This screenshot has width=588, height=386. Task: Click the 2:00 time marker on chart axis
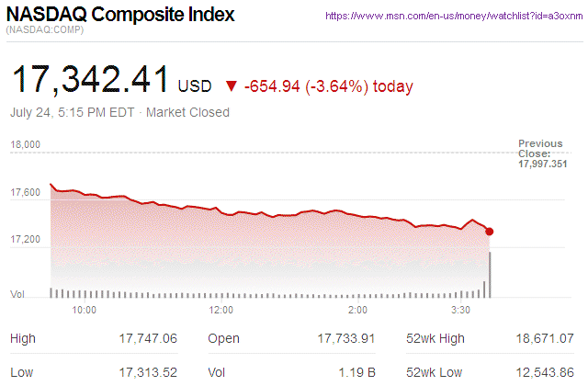[359, 310]
